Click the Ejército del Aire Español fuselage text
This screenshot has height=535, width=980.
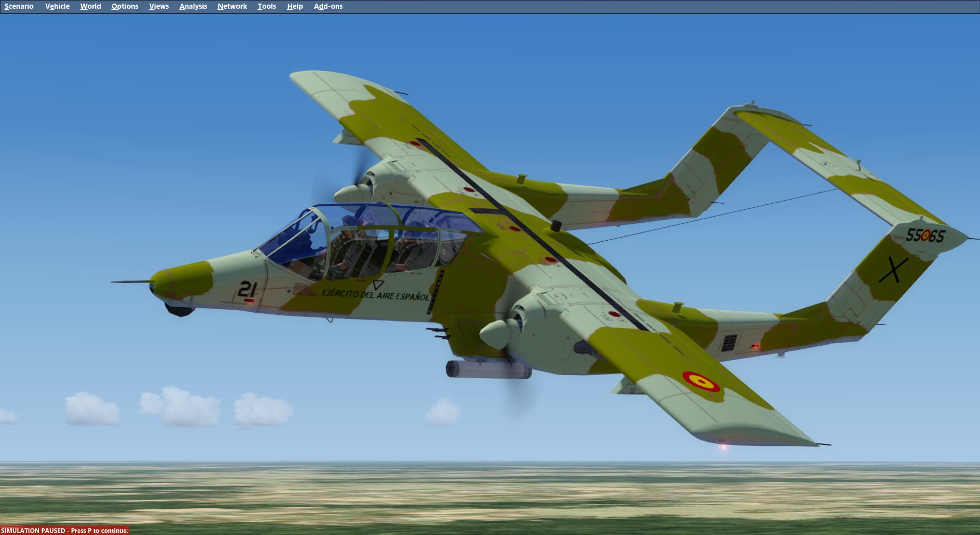coord(375,295)
